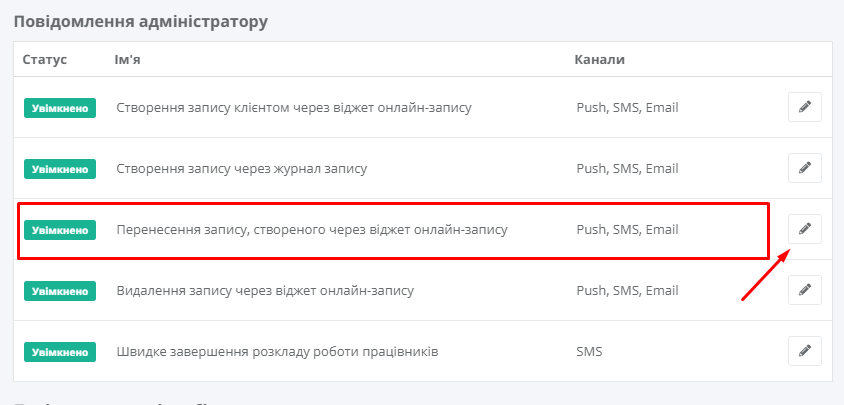Edit 'Видалення запису через віджет' with pencil icon
The width and height of the screenshot is (844, 405).
(805, 290)
